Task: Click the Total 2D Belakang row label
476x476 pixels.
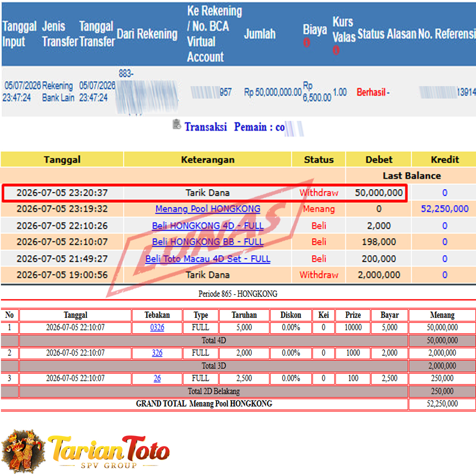Action: tap(214, 391)
